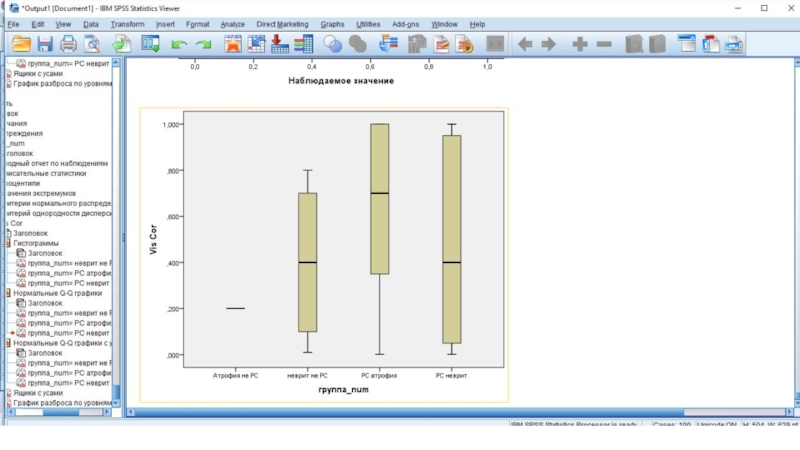This screenshot has height=450, width=800.
Task: Collapse the first Нормальные Q-Q графики node
Action: (8, 293)
